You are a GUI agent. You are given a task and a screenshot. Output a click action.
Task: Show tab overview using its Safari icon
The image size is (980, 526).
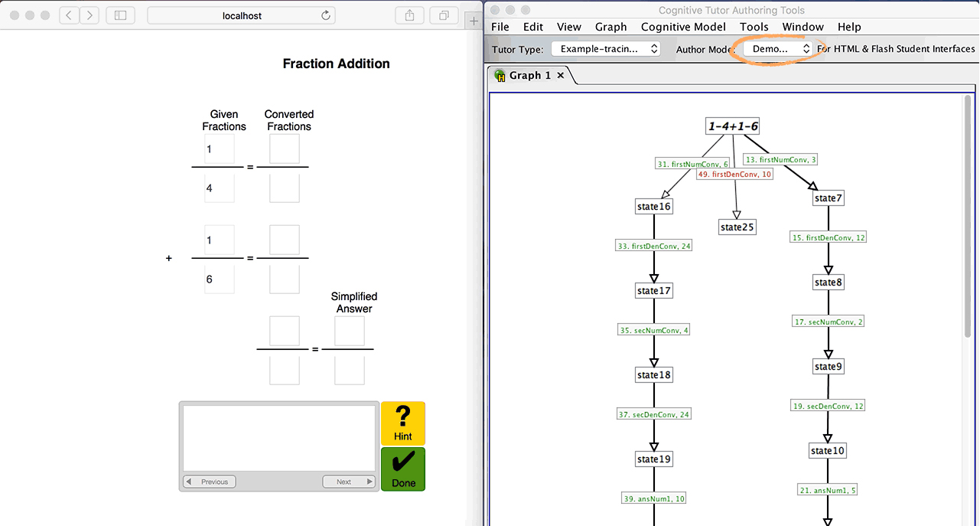pyautogui.click(x=443, y=15)
